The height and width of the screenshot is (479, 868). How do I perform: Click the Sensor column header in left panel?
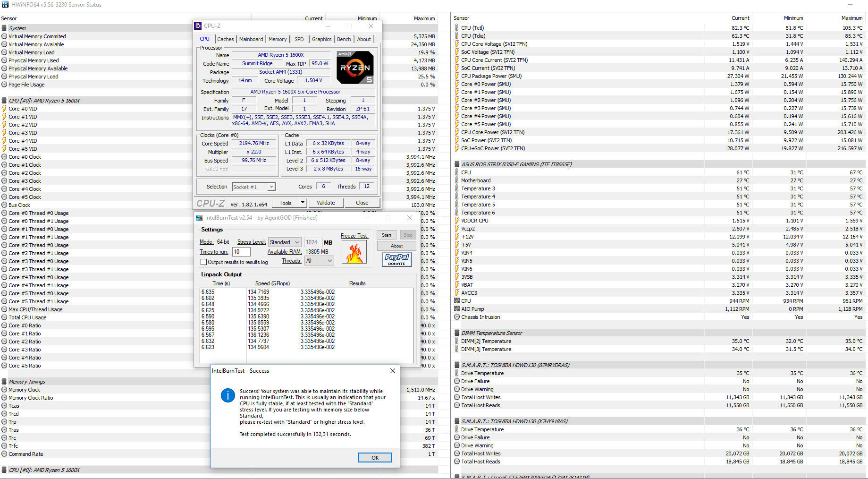pyautogui.click(x=9, y=18)
